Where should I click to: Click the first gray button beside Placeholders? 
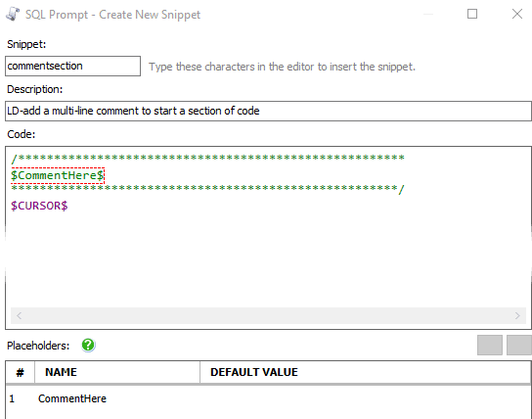(x=490, y=345)
